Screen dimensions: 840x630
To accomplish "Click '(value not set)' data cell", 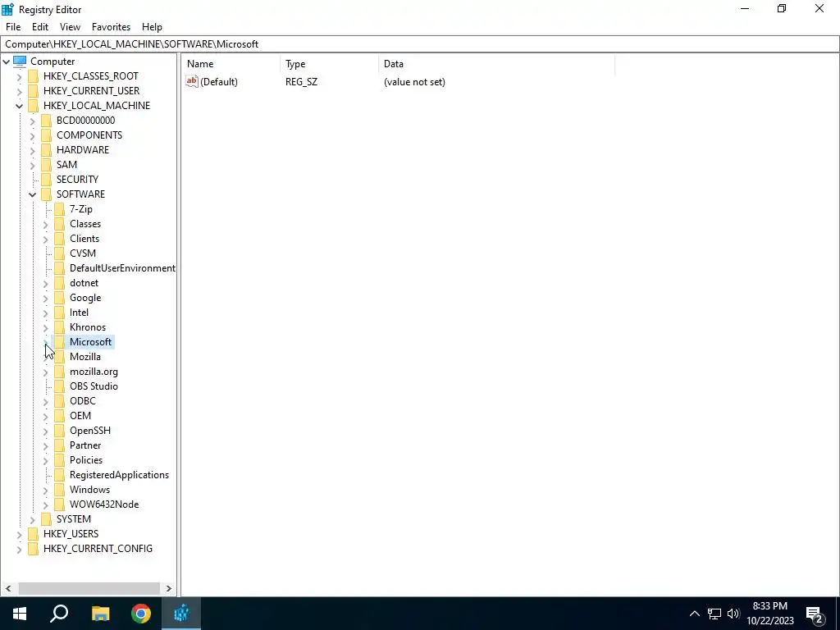I will tap(414, 82).
